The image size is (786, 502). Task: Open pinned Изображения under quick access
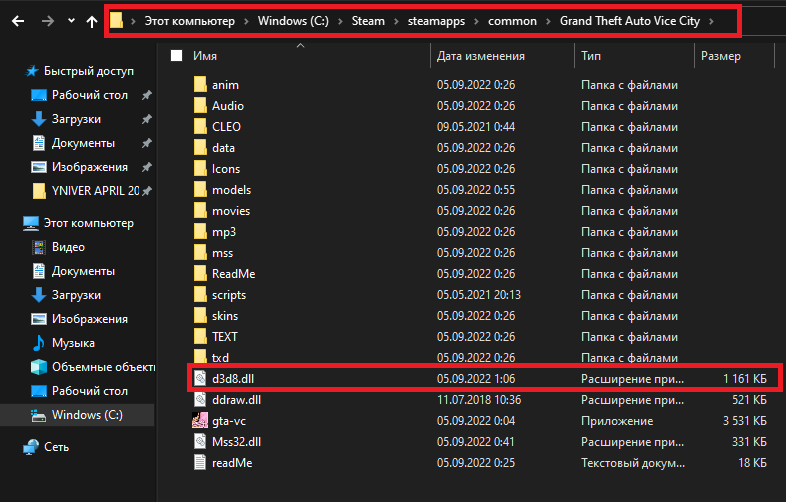click(x=90, y=167)
